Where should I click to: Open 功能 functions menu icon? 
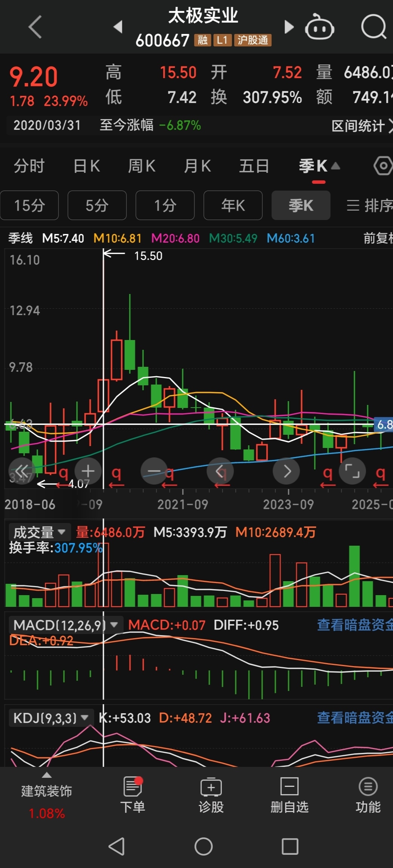368,795
